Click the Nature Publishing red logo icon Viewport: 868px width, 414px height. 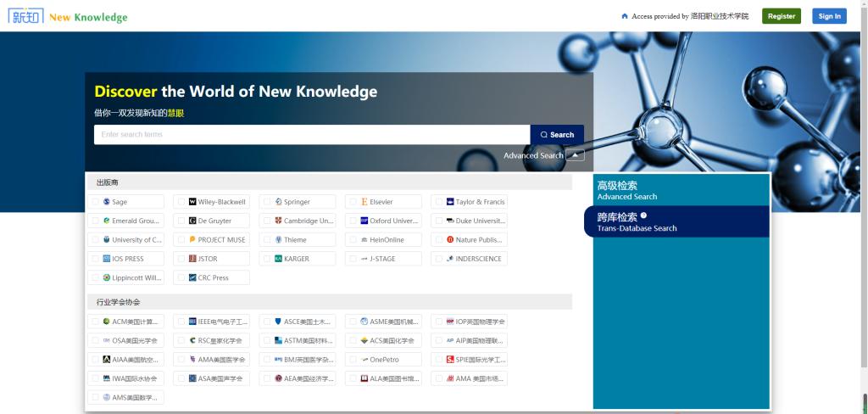coord(450,240)
